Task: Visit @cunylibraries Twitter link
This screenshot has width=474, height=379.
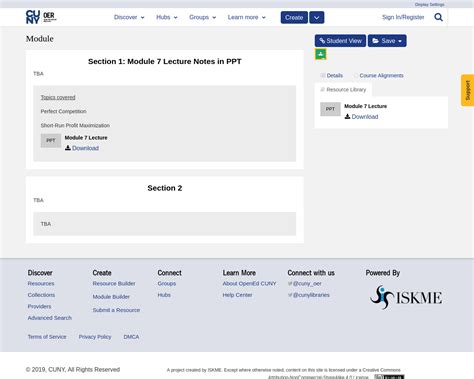Action: coord(309,295)
